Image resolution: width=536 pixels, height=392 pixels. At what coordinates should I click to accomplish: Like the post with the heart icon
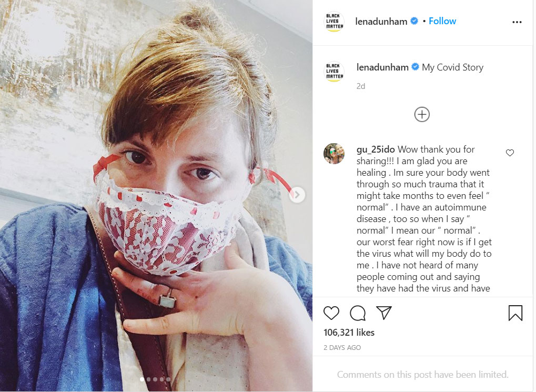(x=331, y=313)
